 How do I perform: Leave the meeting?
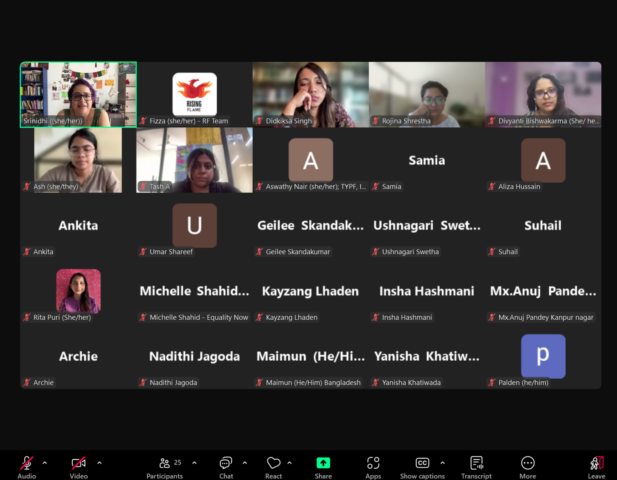click(x=597, y=467)
